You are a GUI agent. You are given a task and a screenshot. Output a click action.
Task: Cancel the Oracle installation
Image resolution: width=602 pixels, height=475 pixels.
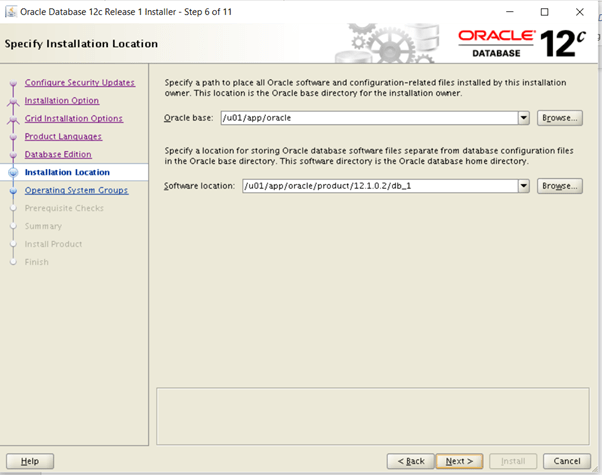coord(562,461)
